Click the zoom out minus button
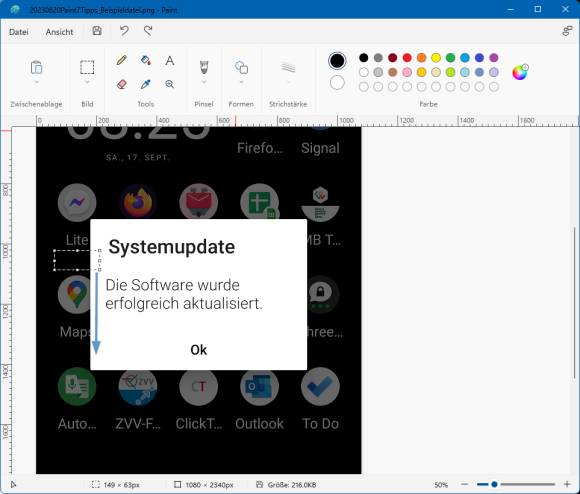Viewport: 580px width, 494px height. pos(465,484)
